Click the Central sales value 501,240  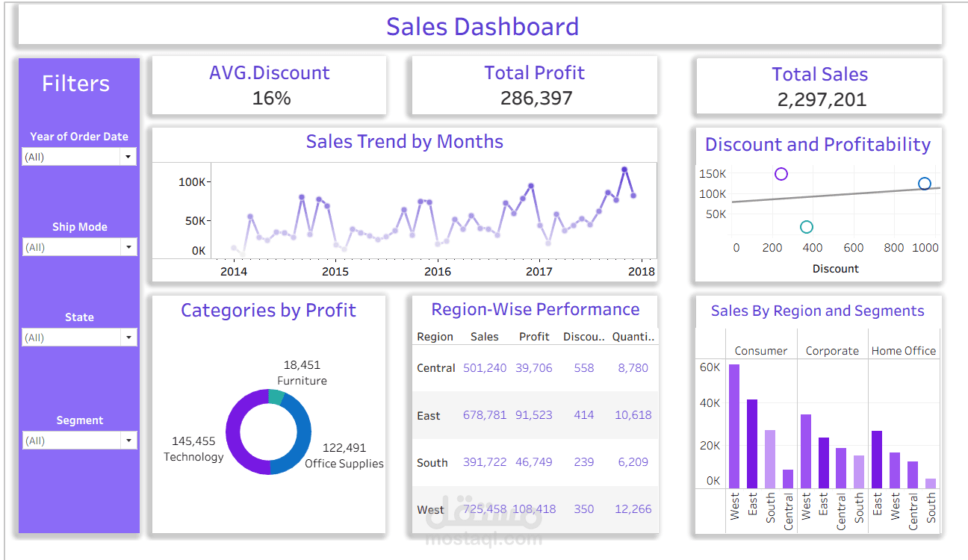click(x=485, y=368)
